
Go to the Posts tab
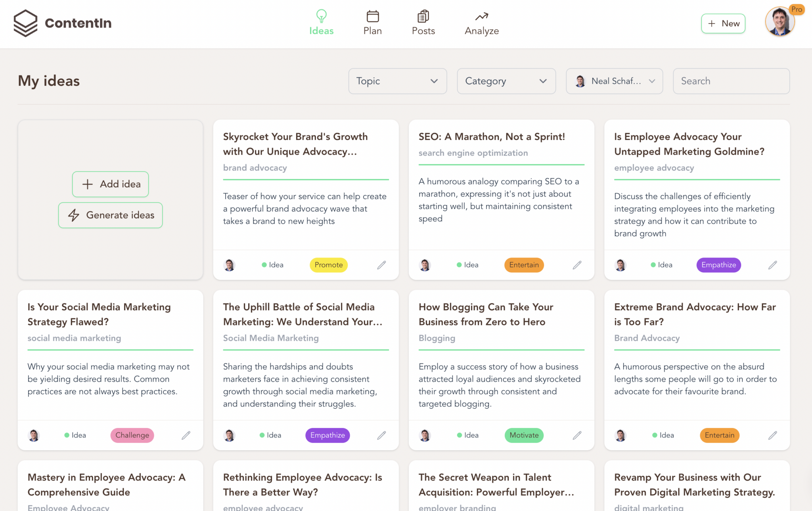pos(423,23)
